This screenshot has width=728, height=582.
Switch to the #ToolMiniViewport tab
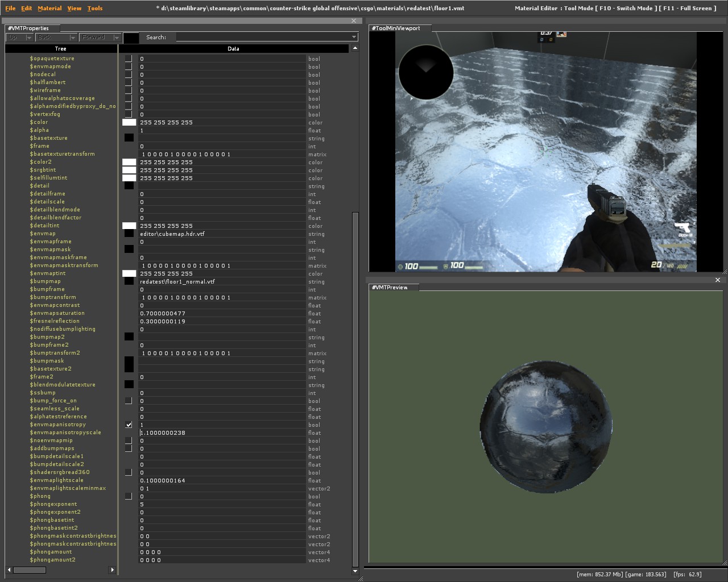396,28
